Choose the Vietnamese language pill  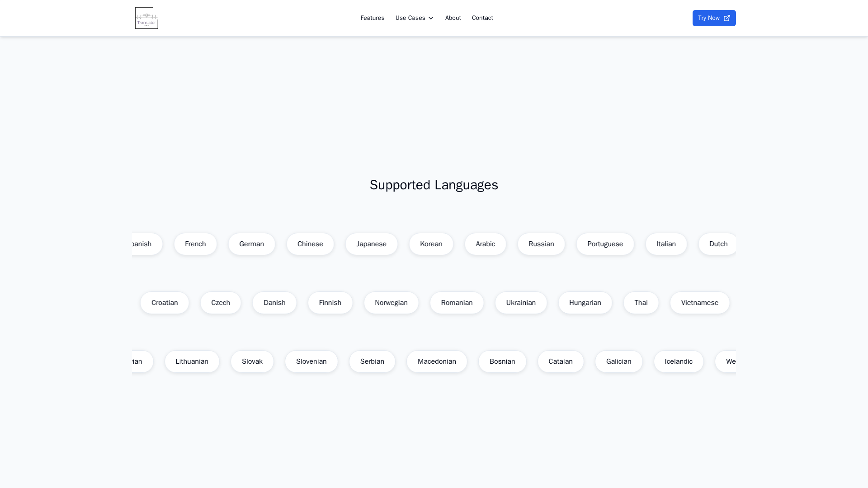[699, 303]
